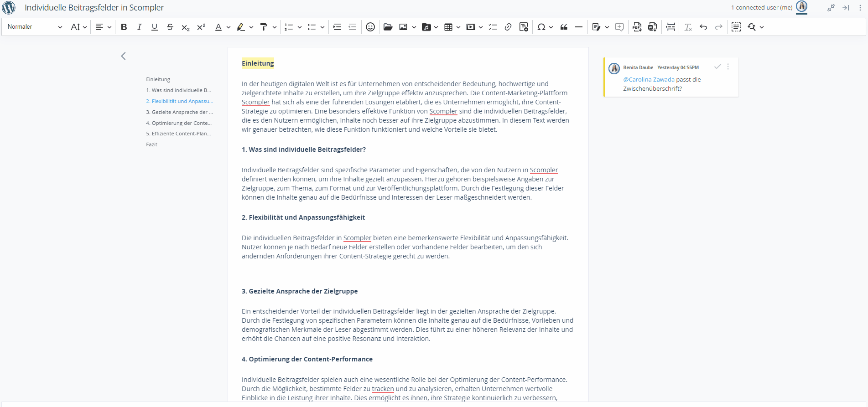Toggle bold formatting
The image size is (868, 407).
click(124, 27)
